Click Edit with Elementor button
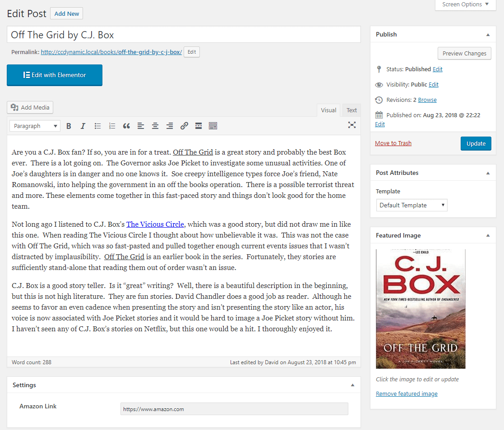 point(55,75)
